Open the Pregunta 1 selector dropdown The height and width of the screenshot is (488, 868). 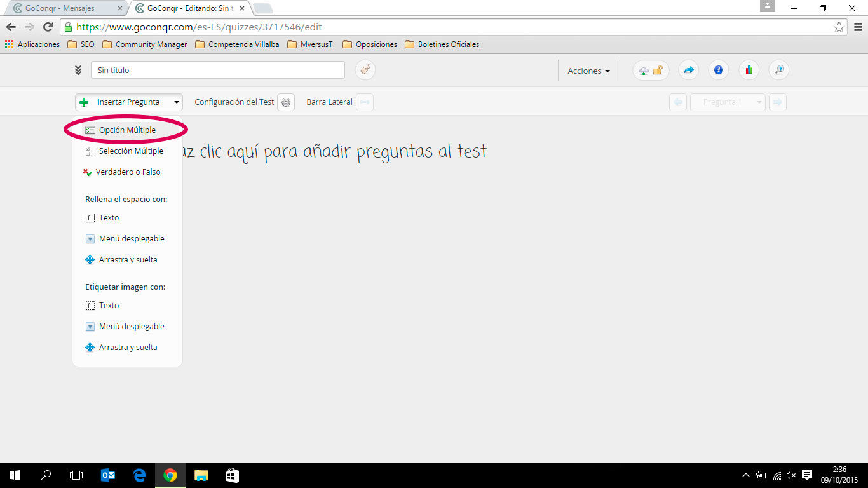728,102
